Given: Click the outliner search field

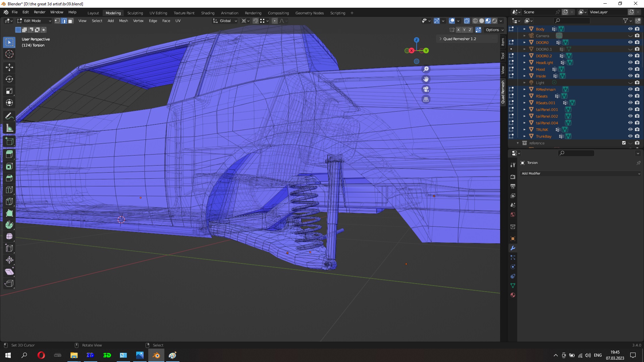Looking at the screenshot, I should coord(572,21).
